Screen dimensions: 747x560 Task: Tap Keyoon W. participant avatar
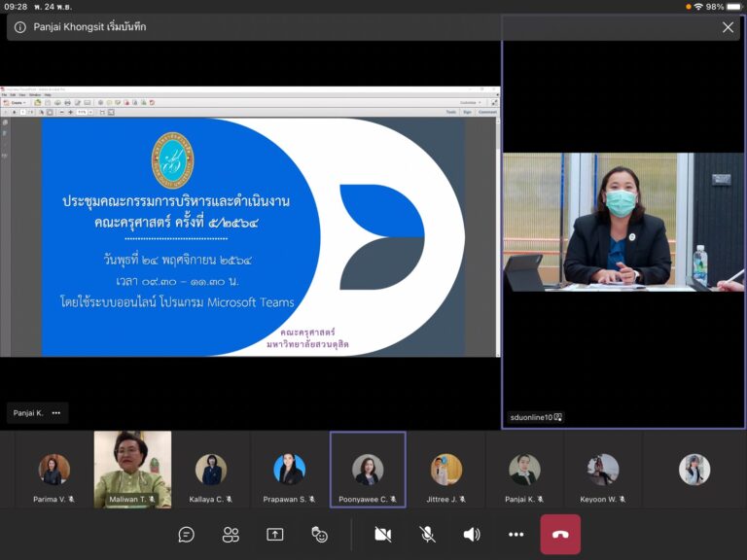603,470
